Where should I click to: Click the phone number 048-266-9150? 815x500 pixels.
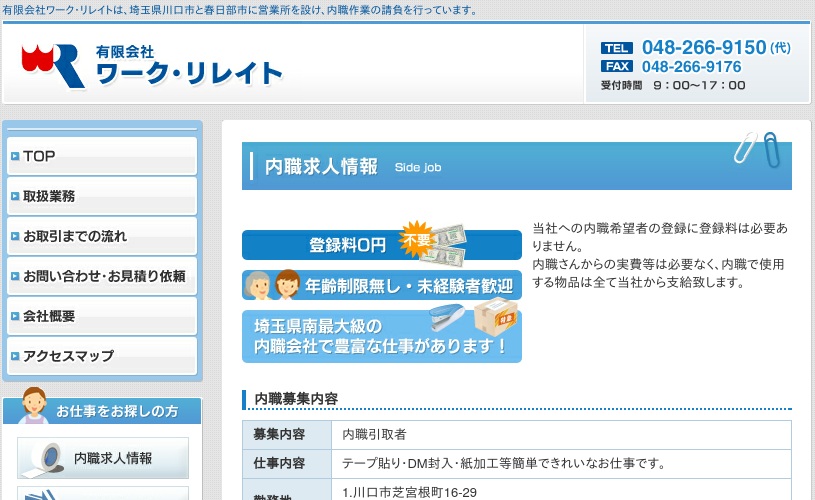click(x=703, y=47)
